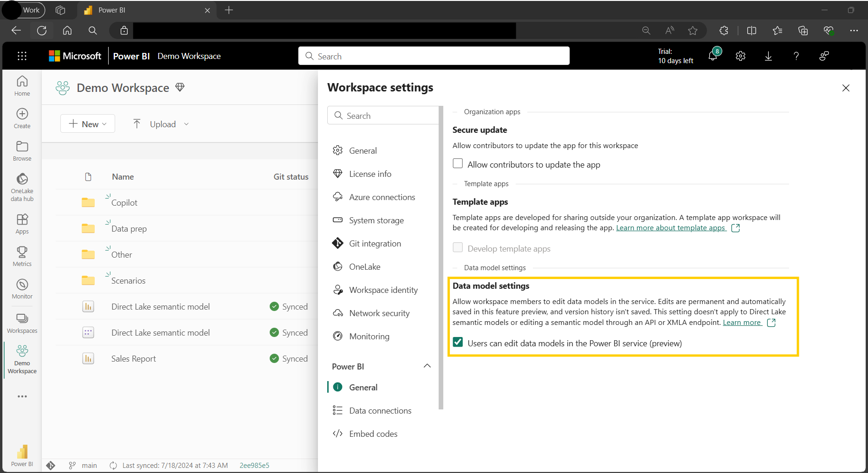Open Learn more about template apps link
Screen dimensions: 868x473
(670, 228)
